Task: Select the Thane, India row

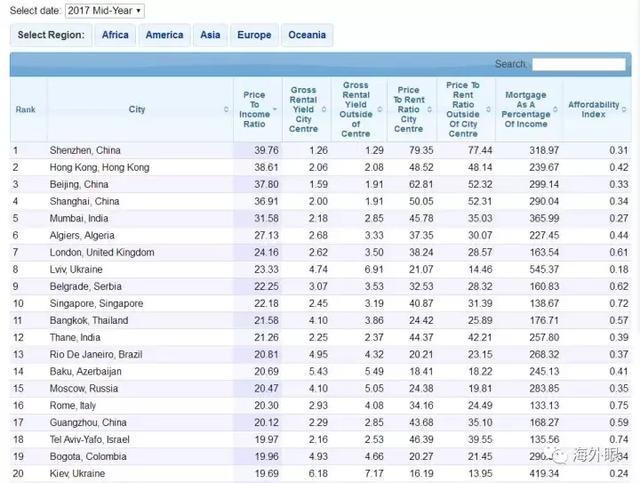Action: (320, 337)
